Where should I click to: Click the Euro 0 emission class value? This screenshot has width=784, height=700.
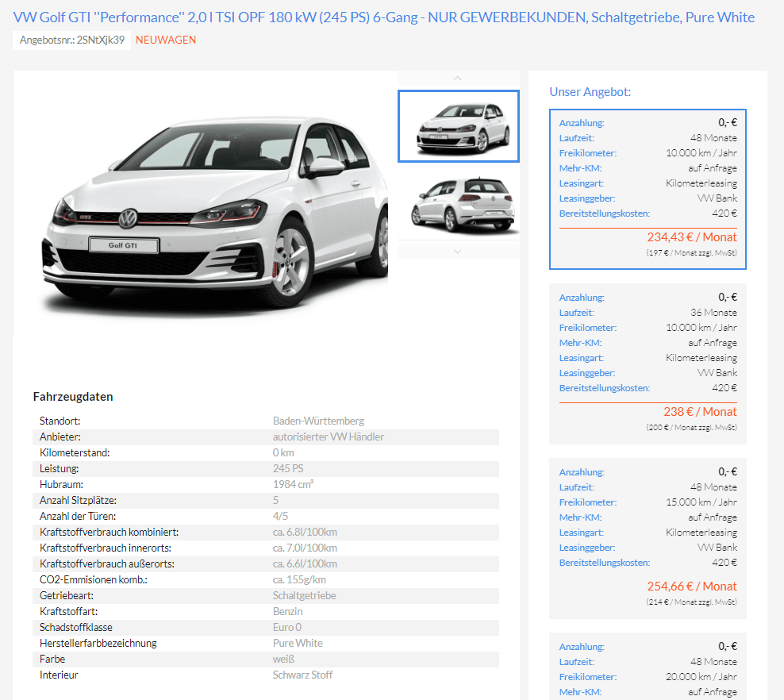pyautogui.click(x=287, y=628)
